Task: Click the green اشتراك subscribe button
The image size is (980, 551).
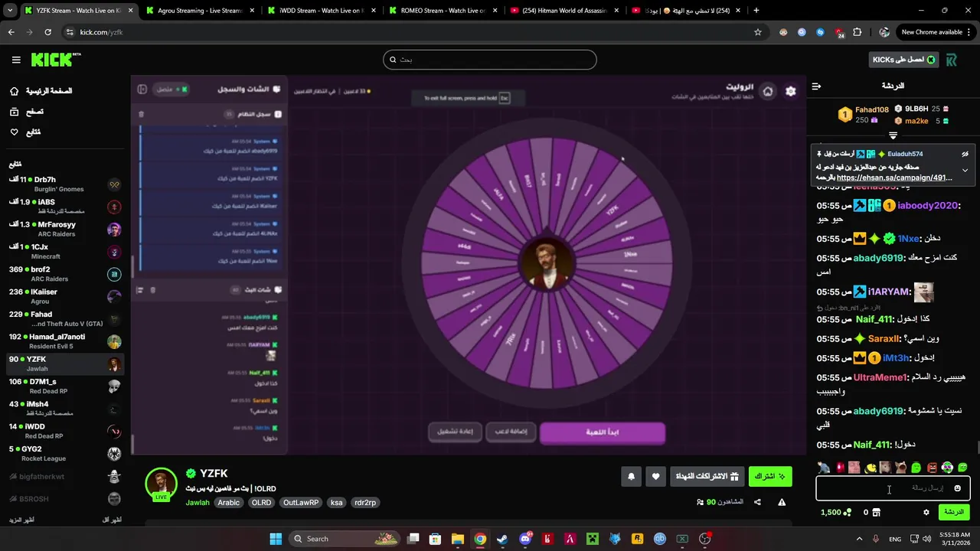Action: click(770, 477)
